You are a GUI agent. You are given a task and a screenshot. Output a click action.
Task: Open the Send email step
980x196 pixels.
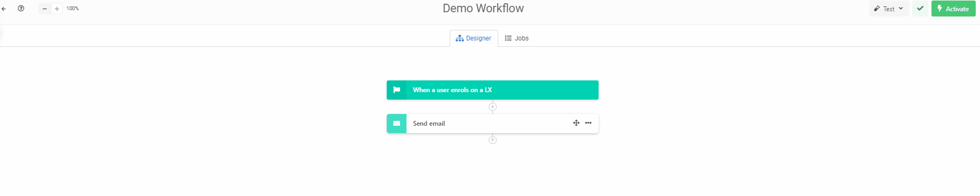(492, 124)
